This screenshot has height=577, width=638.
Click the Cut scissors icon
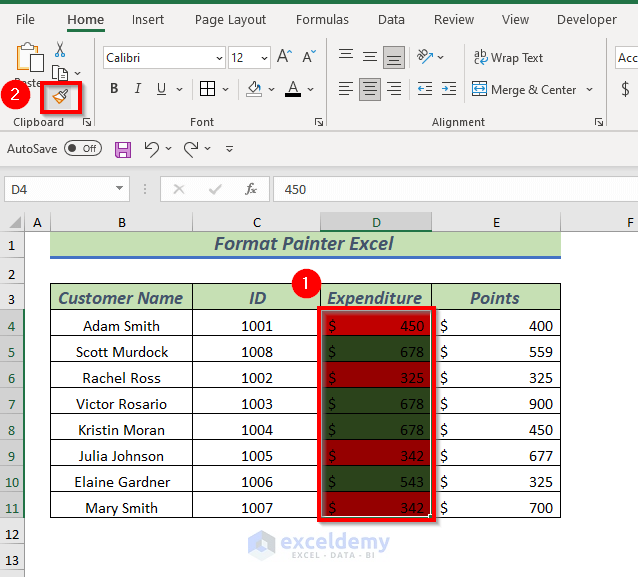[60, 49]
